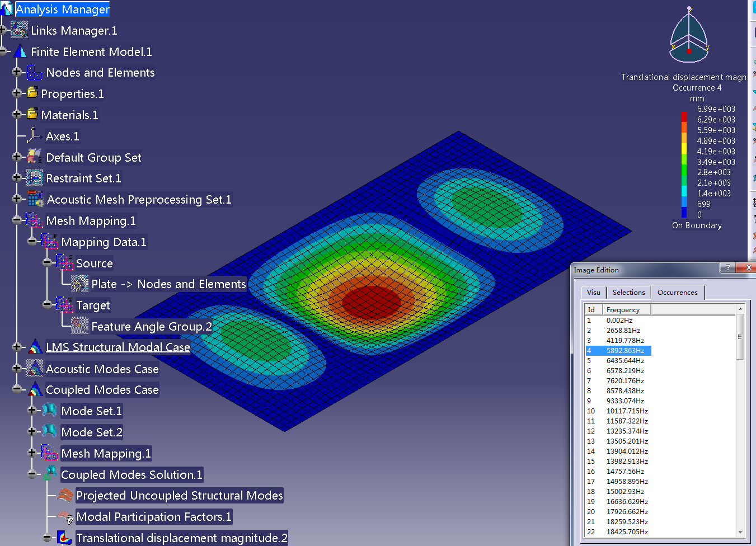Switch to the Visu tab
This screenshot has height=546, width=756.
coord(593,292)
